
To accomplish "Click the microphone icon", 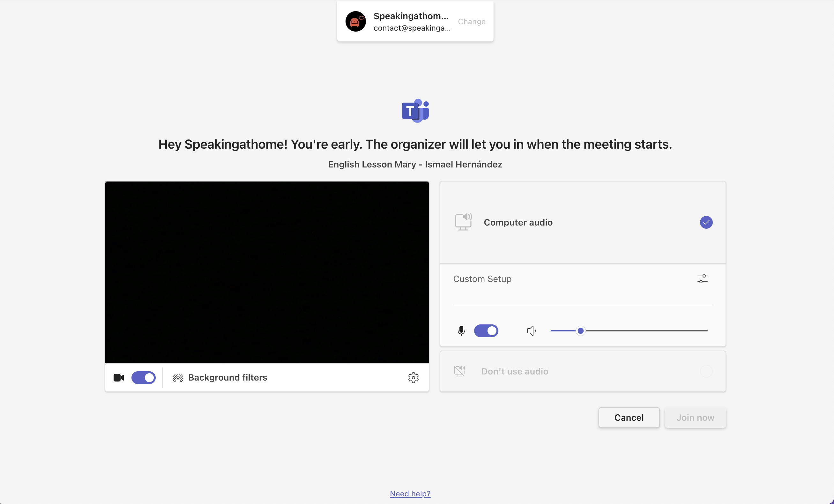I will coord(461,331).
